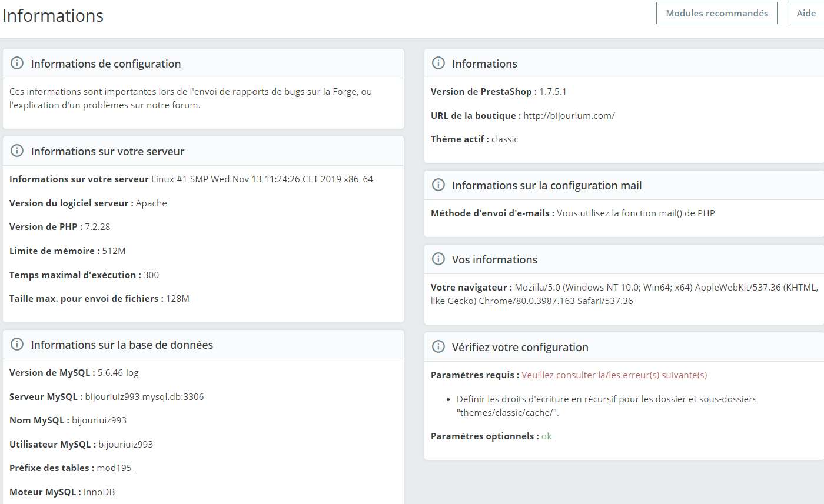Viewport: 824px width, 504px height.
Task: Click the Utilisateur MySQL value bijouriuiz993
Action: pyautogui.click(x=125, y=445)
